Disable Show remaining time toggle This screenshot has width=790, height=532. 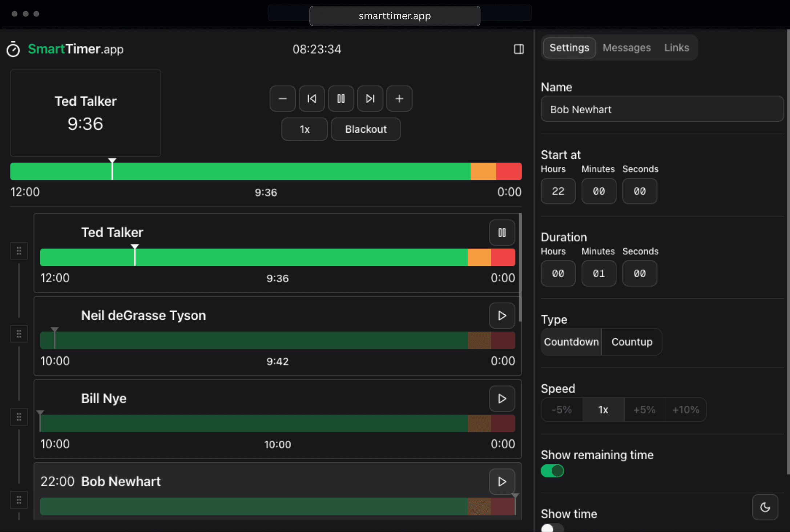tap(552, 471)
